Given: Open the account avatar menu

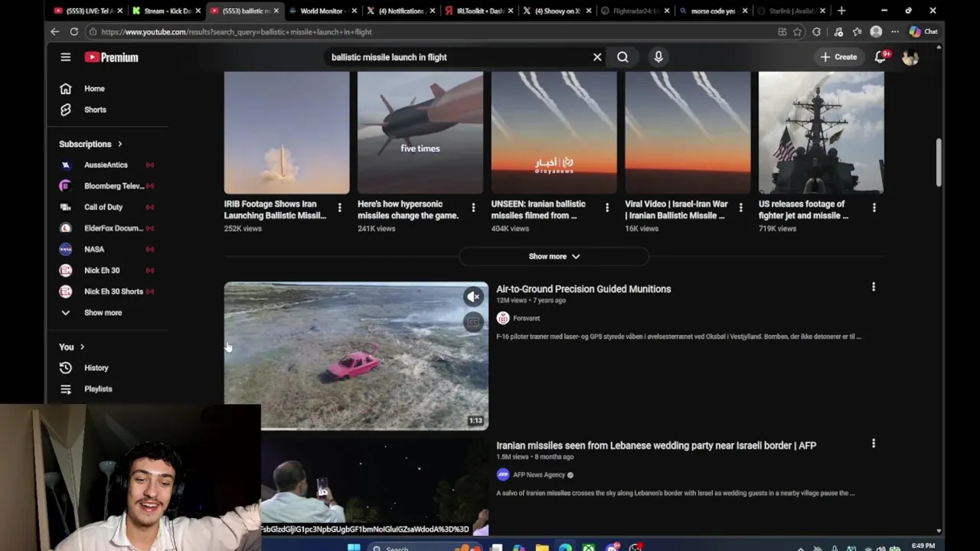Looking at the screenshot, I should (x=910, y=57).
